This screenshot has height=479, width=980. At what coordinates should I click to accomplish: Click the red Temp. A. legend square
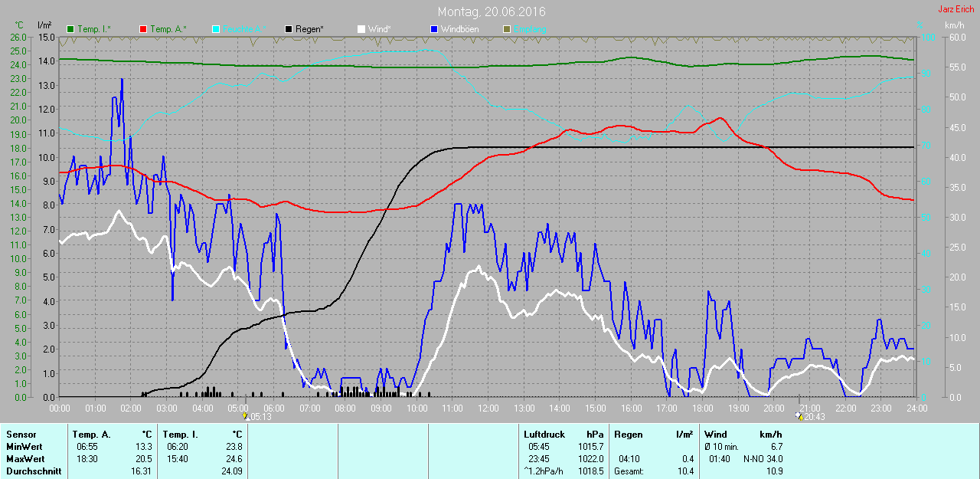pos(143,29)
